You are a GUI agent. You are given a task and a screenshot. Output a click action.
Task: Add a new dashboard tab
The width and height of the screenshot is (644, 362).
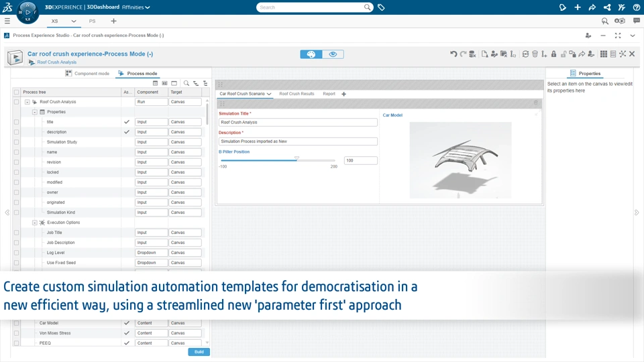[x=114, y=21]
